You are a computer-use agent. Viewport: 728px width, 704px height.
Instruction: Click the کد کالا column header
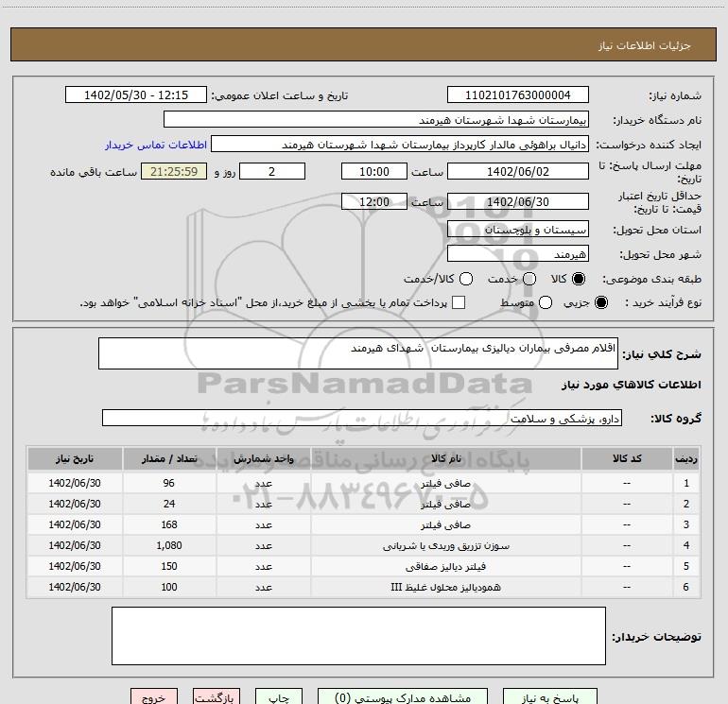pos(627,459)
